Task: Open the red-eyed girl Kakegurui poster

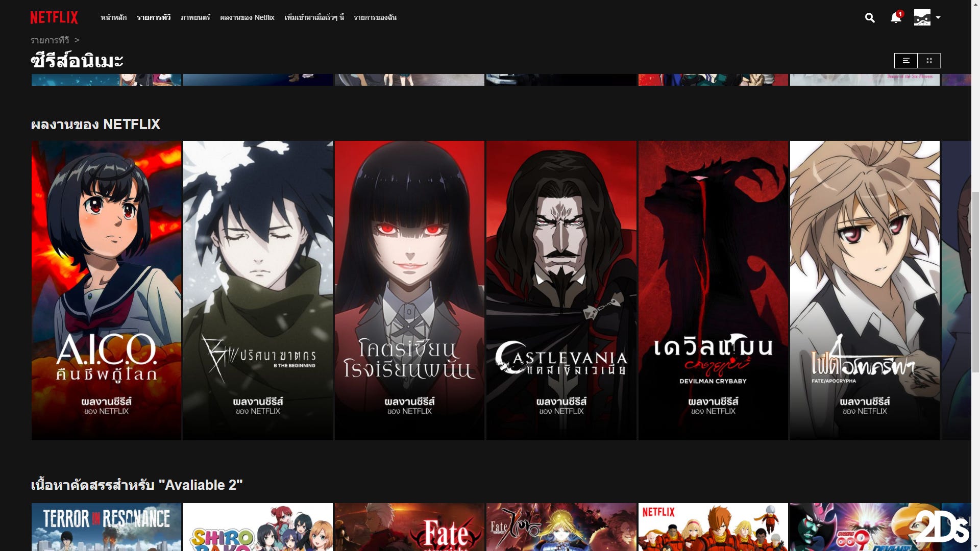Action: (409, 290)
